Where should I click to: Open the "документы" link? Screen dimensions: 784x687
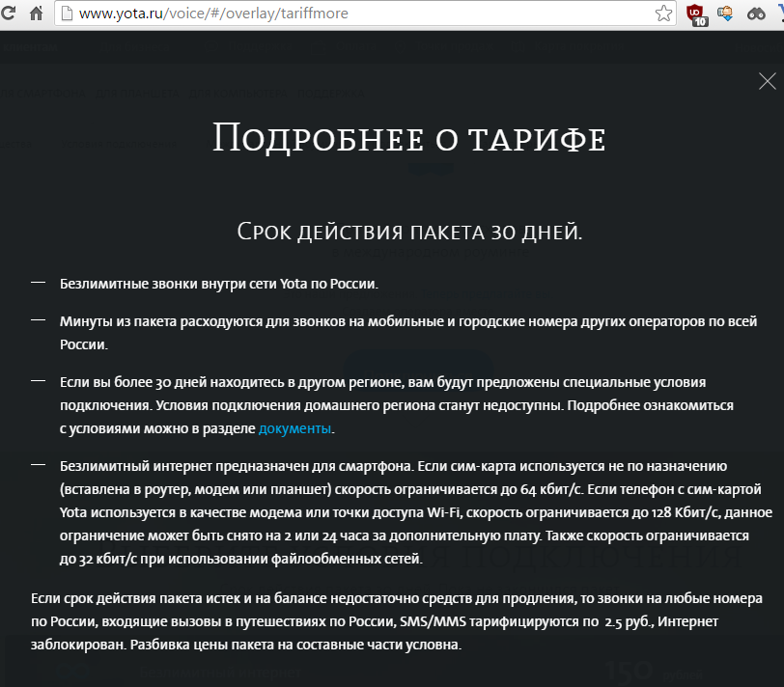(294, 428)
